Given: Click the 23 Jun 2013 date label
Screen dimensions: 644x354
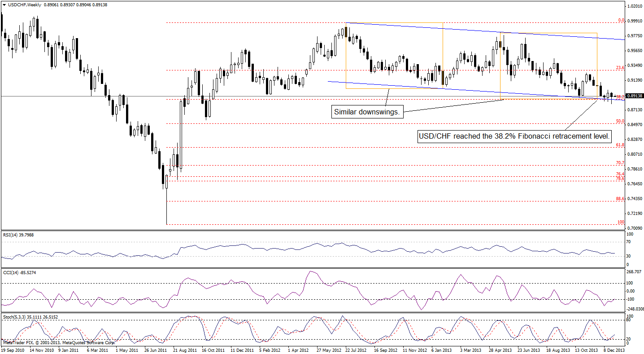Looking at the screenshot, I should tap(529, 350).
